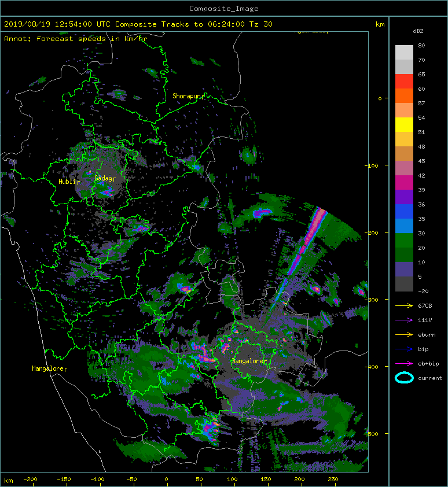Click the yellow 67CB track arrow in legend
448x487 pixels.
pyautogui.click(x=404, y=305)
